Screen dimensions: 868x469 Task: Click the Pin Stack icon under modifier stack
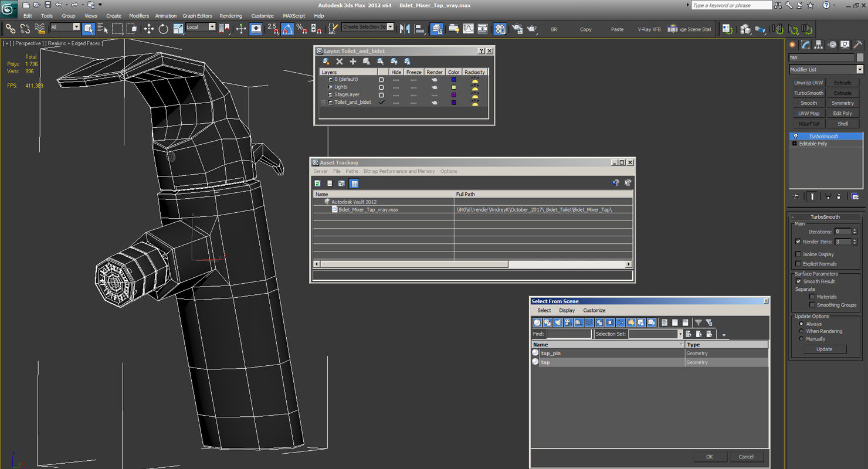(x=796, y=196)
